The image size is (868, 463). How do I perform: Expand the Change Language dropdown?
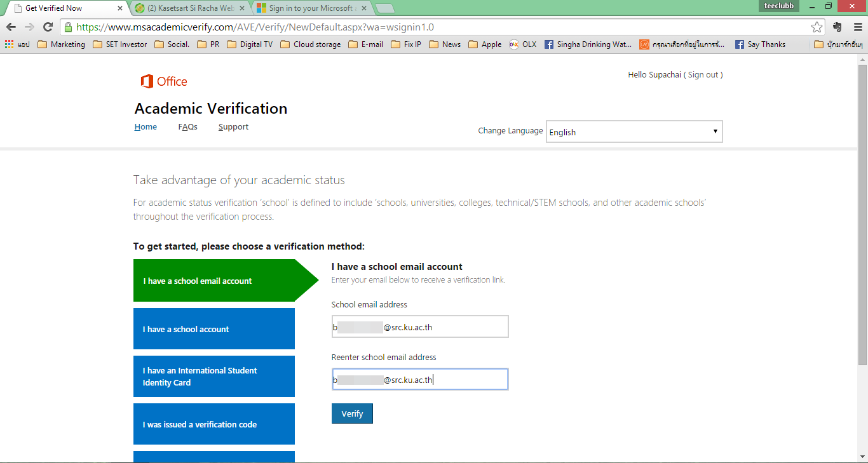[x=634, y=131]
